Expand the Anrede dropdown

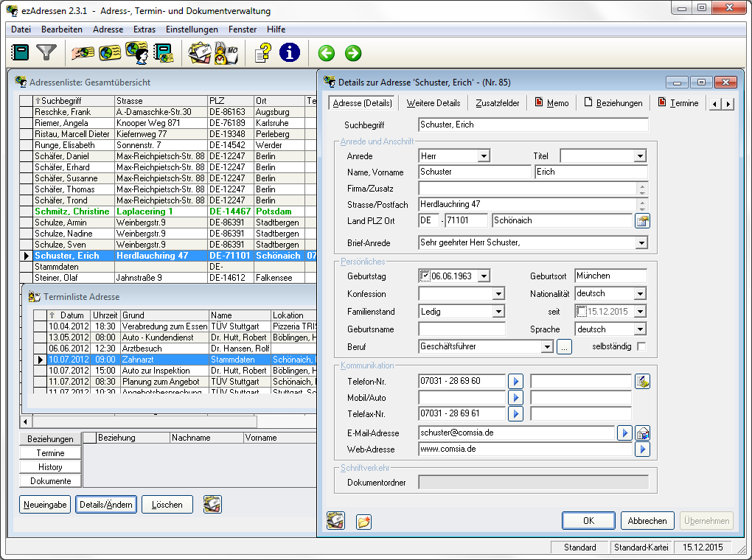[484, 156]
